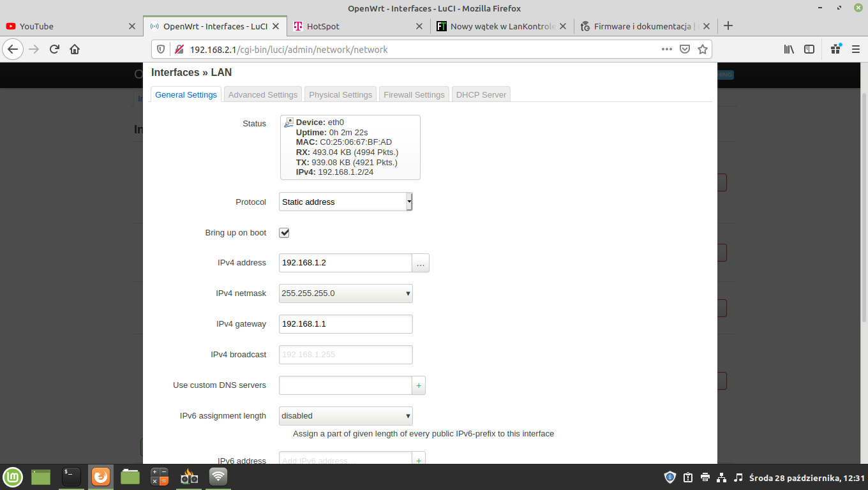Click the Wi-Fi app icon in taskbar
Viewport: 868px width, 490px height.
pyautogui.click(x=218, y=477)
